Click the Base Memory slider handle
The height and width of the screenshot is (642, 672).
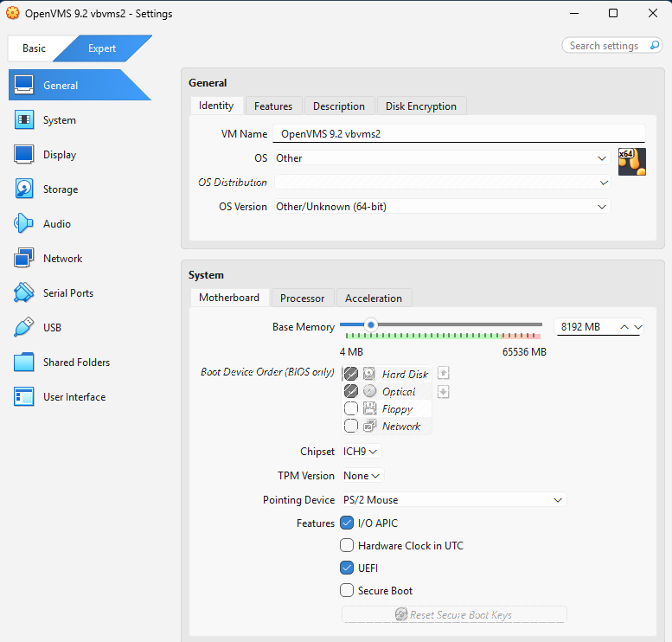point(371,325)
